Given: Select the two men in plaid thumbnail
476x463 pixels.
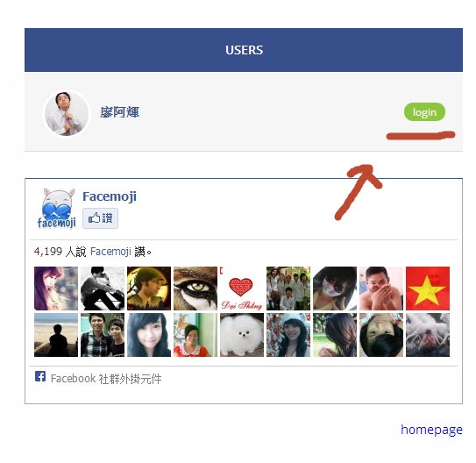Looking at the screenshot, I should (103, 335).
